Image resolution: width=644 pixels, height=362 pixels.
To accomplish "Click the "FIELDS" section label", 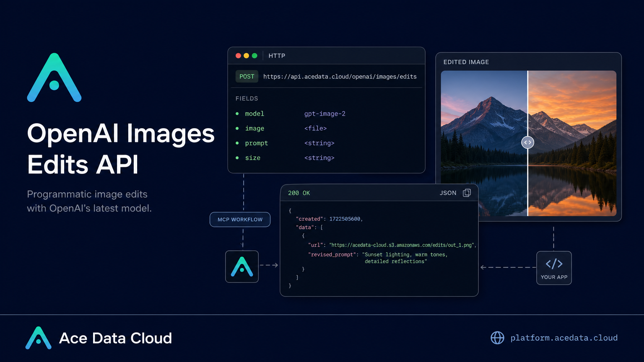I will (x=247, y=98).
